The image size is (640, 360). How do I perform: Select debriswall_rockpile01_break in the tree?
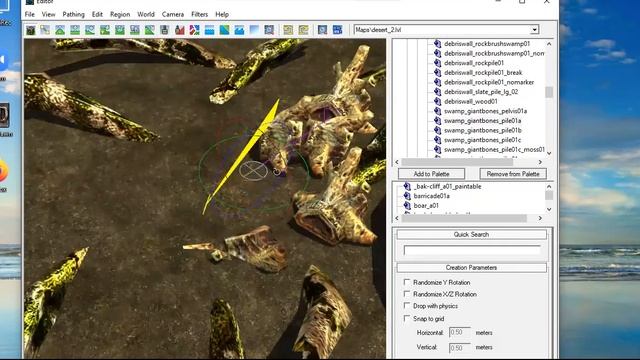coord(483,73)
